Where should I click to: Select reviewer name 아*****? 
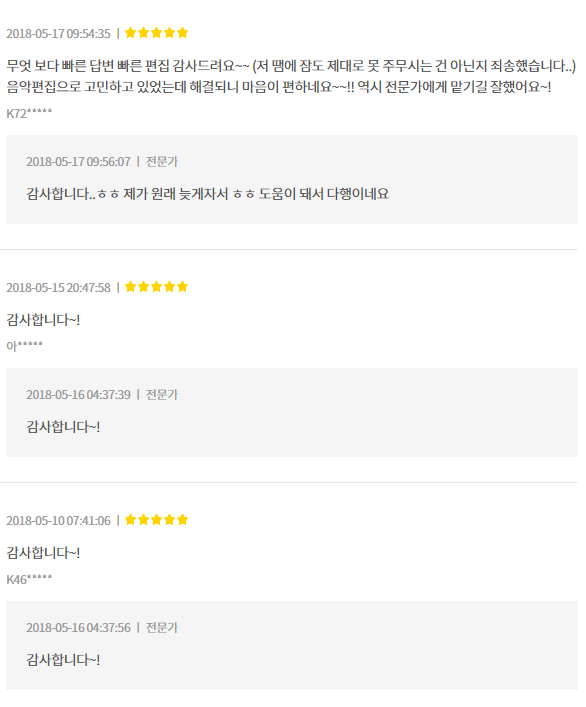24,346
